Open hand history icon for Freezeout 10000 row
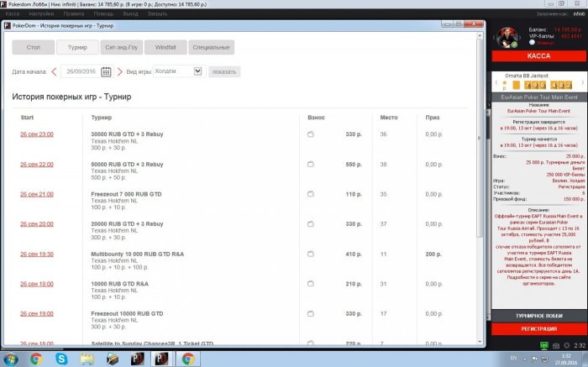The width and height of the screenshot is (588, 367). click(x=311, y=314)
